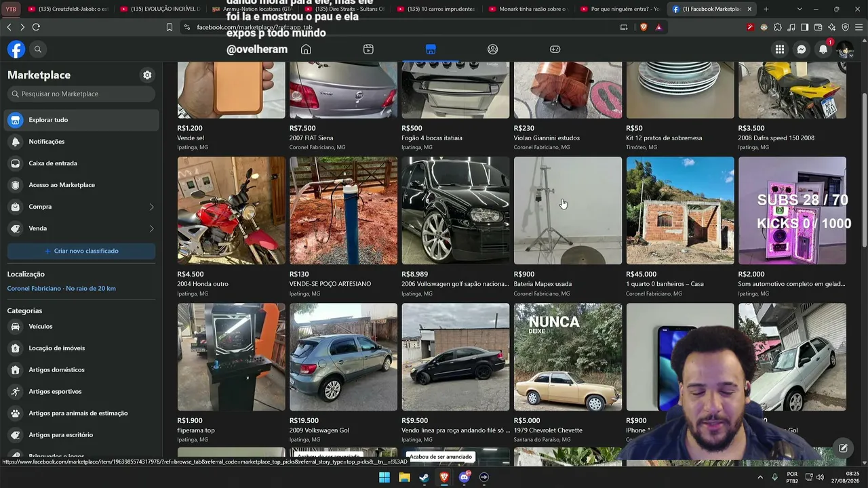Open the VENDE-SE POÇO ARTESIANO listing photo
Viewport: 868px width, 488px height.
click(x=344, y=211)
